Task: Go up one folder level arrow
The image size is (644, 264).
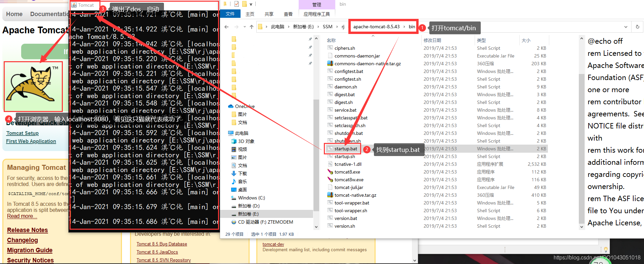Action: 252,27
